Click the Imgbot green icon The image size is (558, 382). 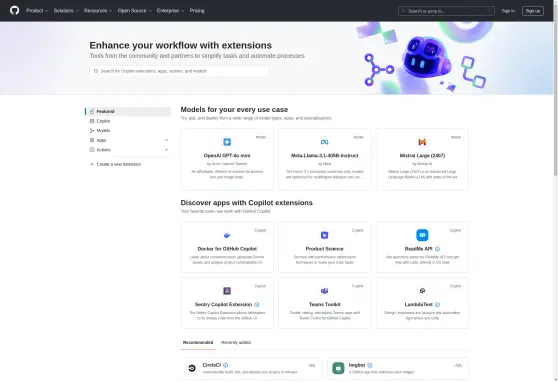coord(338,368)
